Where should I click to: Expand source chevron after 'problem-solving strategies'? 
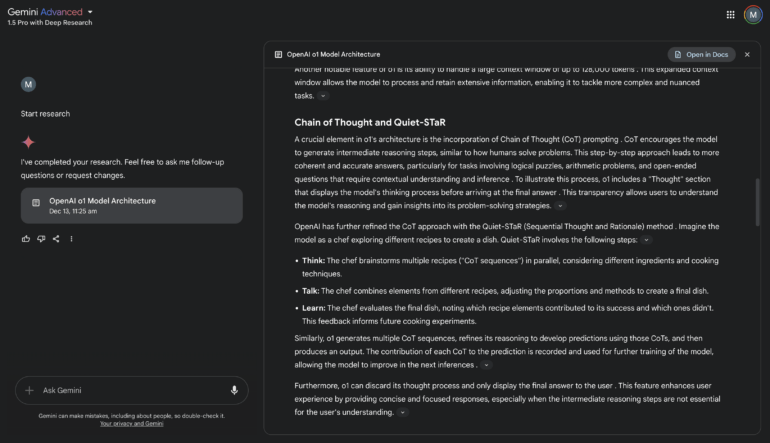pos(559,206)
